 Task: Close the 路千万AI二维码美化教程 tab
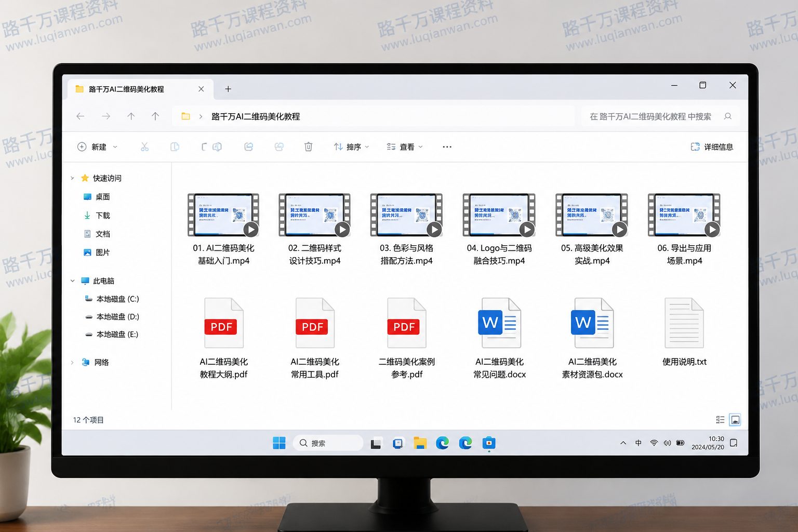[x=201, y=89]
